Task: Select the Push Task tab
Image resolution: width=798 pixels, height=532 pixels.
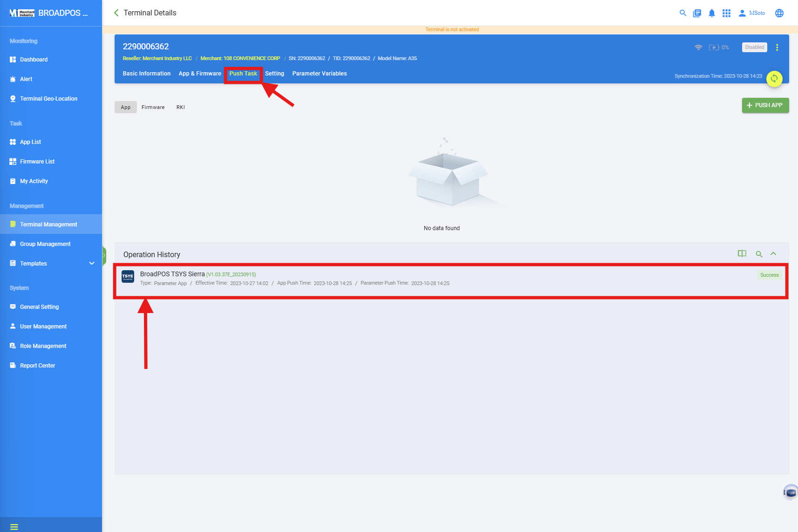Action: [x=243, y=74]
